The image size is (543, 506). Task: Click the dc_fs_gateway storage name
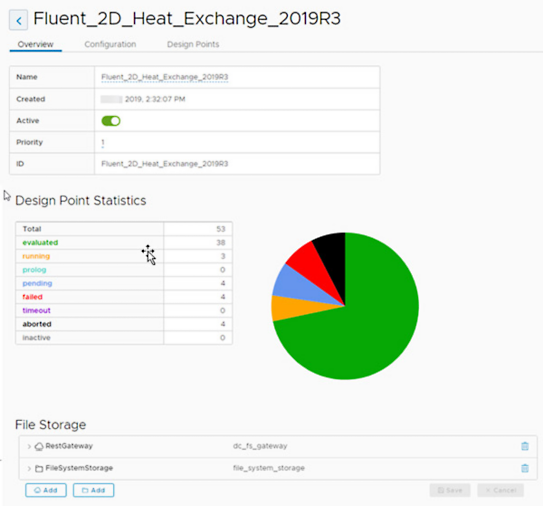[x=260, y=446]
